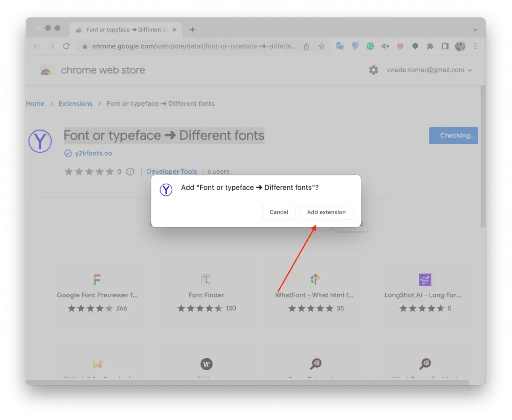Reload the page
Image resolution: width=512 pixels, height=420 pixels.
pyautogui.click(x=66, y=46)
